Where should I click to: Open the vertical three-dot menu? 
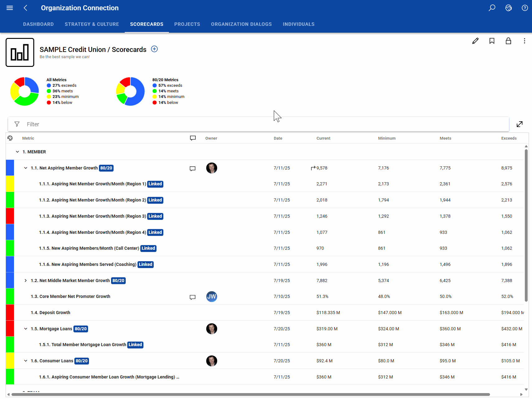pos(525,41)
